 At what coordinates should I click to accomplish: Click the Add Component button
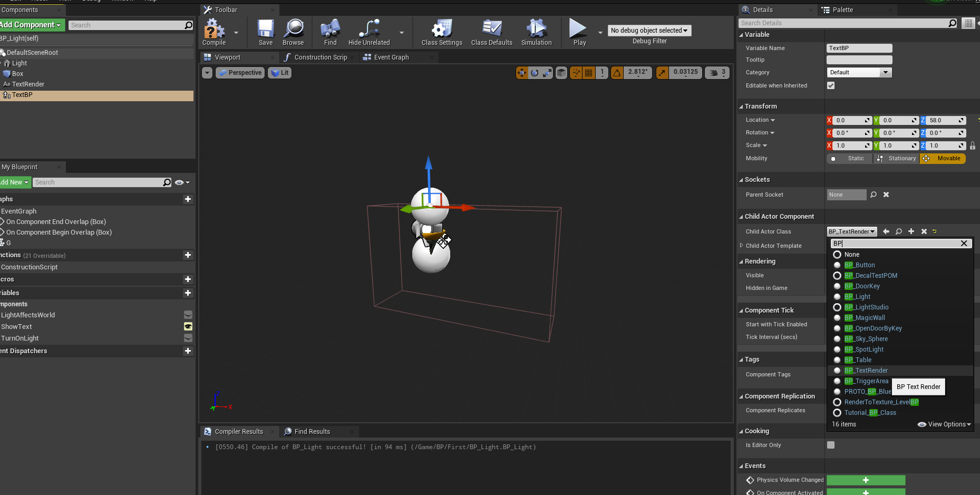(x=31, y=25)
